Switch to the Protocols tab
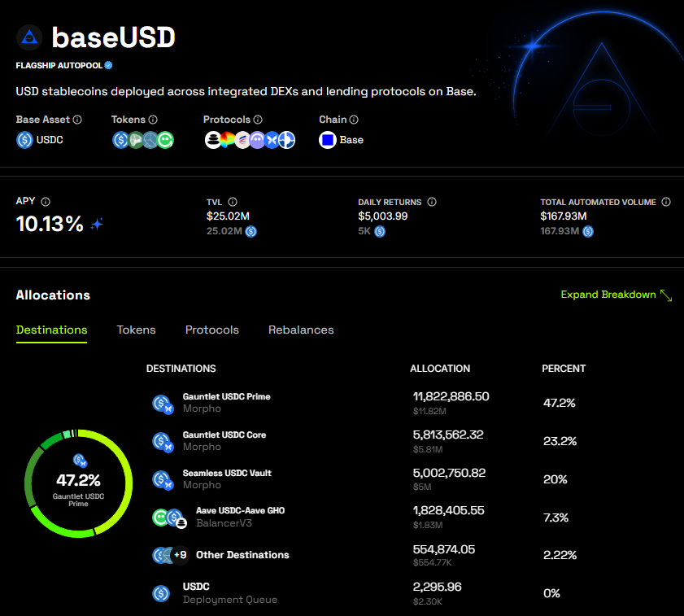 pyautogui.click(x=212, y=330)
